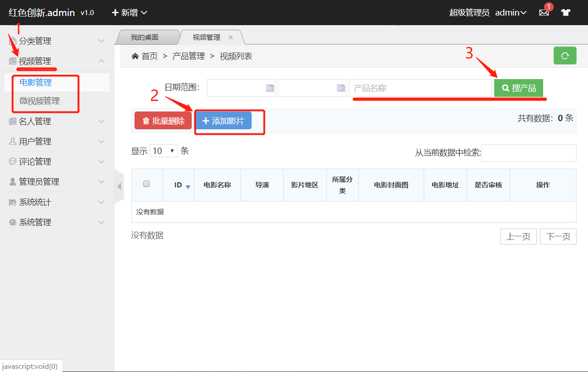
Task: Collapse the 视频管理 menu
Action: tap(57, 61)
